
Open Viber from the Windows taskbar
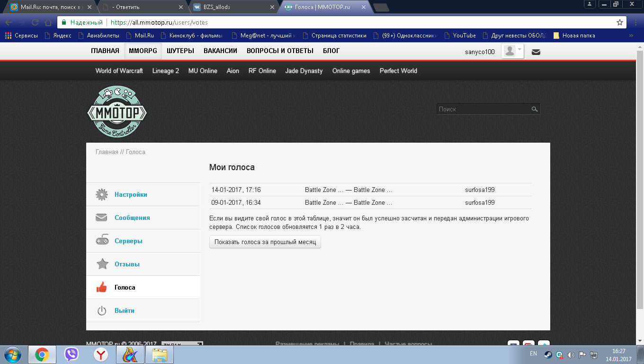[x=72, y=354]
